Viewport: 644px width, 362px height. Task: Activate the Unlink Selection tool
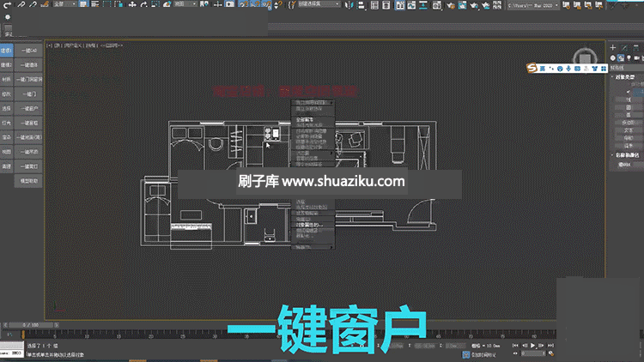click(33, 4)
